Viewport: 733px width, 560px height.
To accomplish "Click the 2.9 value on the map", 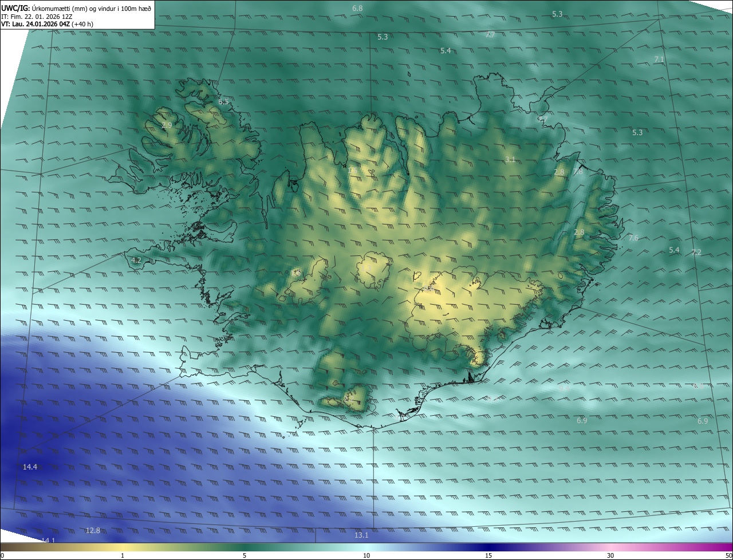I will 167,125.
